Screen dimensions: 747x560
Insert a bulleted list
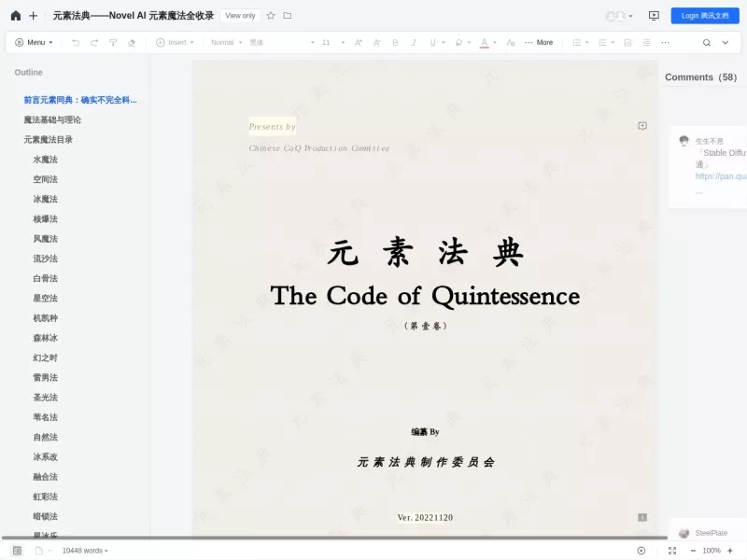point(576,42)
